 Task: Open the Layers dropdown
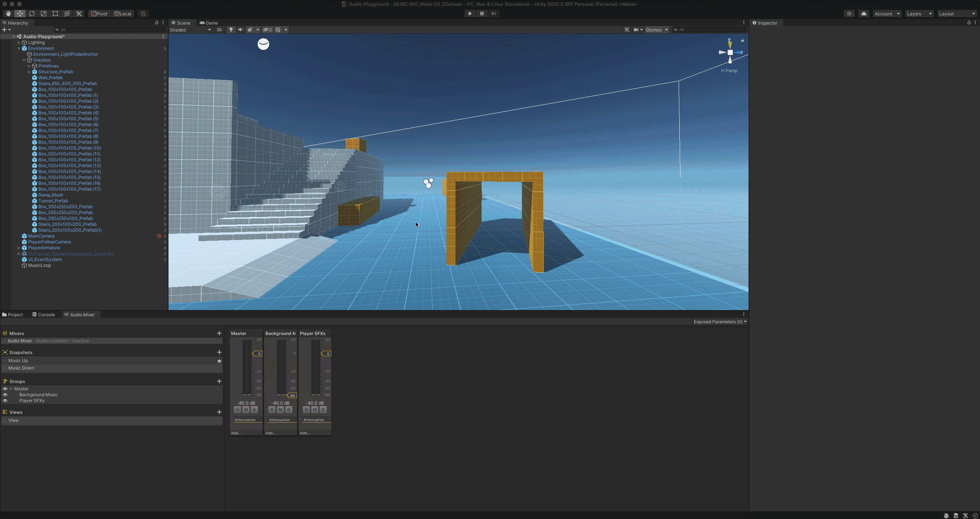(x=919, y=14)
